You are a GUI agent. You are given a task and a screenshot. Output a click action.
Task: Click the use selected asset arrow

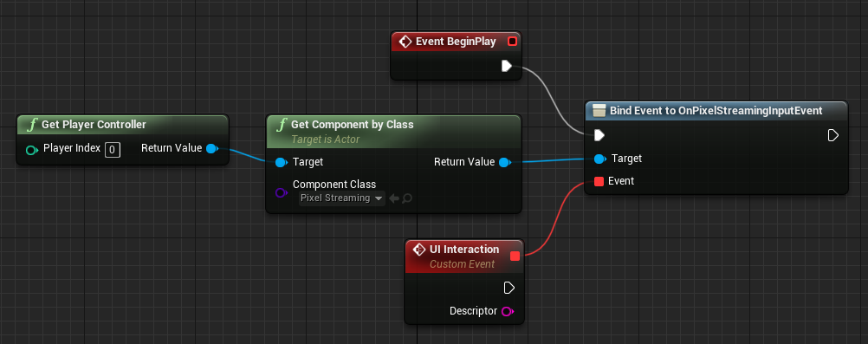[x=394, y=198]
